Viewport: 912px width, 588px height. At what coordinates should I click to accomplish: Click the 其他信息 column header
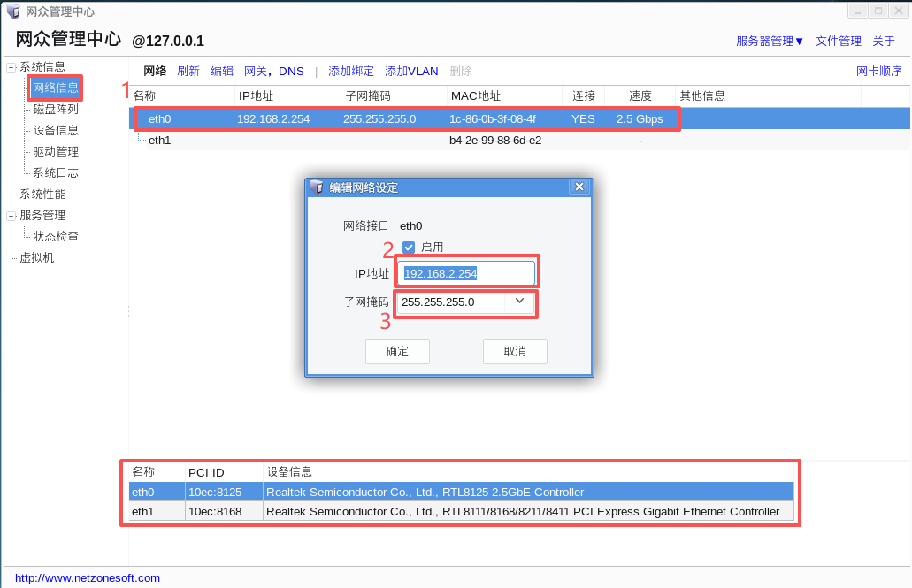pos(702,96)
